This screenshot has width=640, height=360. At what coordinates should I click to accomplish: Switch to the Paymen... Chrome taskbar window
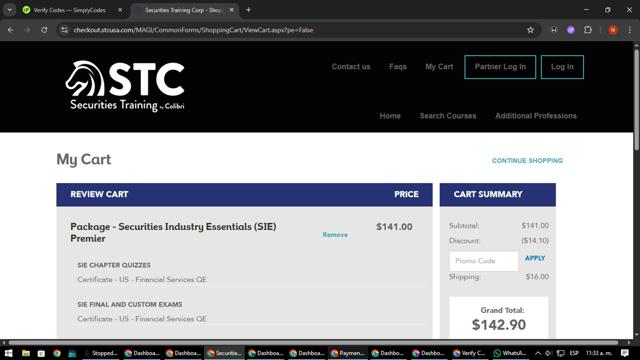point(347,353)
